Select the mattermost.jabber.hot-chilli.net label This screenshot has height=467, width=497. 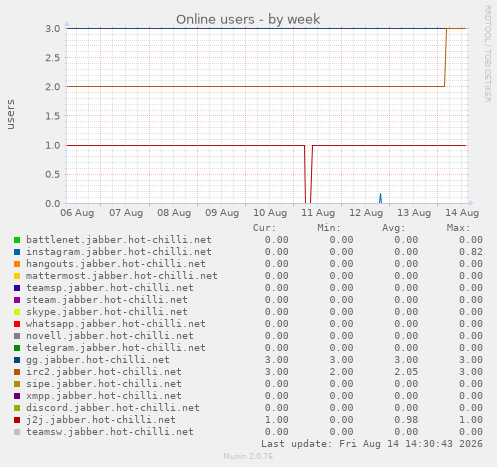(x=122, y=276)
